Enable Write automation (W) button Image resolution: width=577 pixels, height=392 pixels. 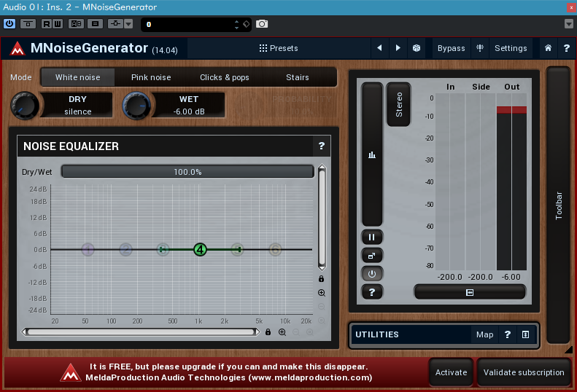coord(58,24)
